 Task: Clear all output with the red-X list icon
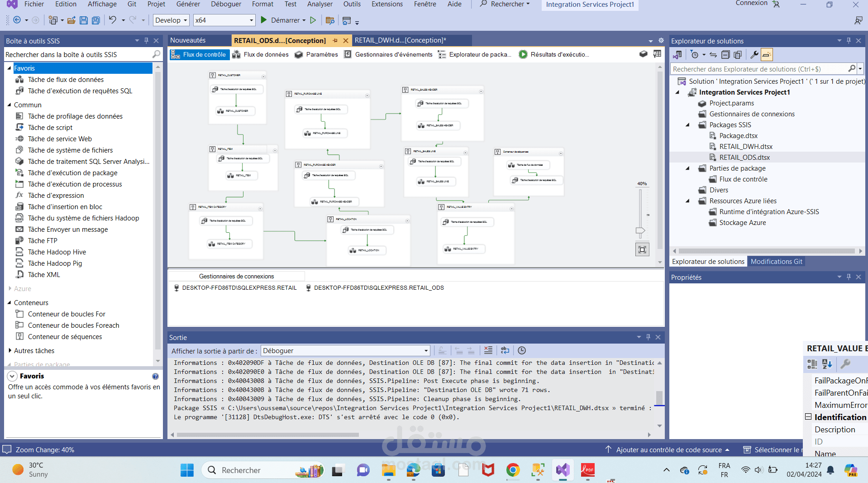coord(488,350)
